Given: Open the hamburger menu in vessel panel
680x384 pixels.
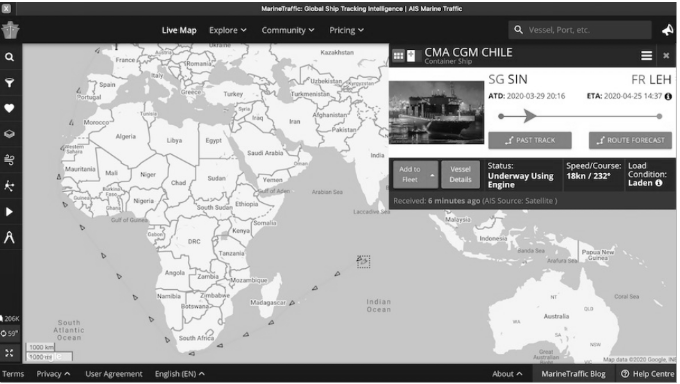Looking at the screenshot, I should point(647,56).
